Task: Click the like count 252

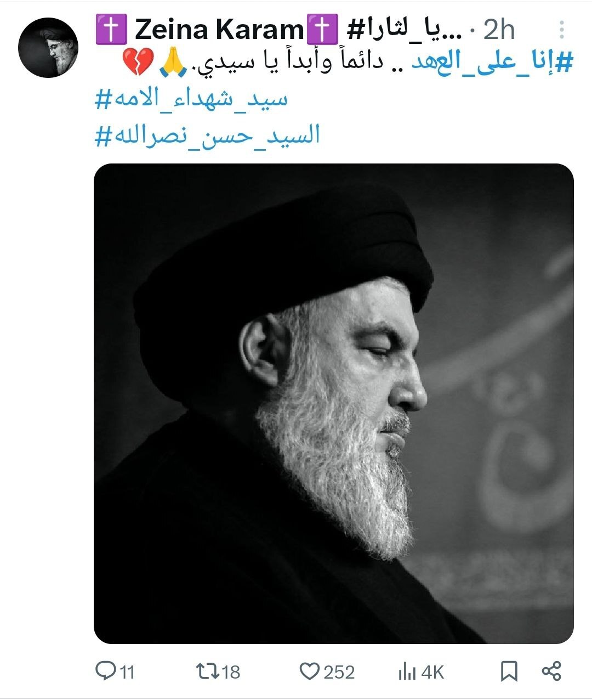Action: pyautogui.click(x=339, y=671)
